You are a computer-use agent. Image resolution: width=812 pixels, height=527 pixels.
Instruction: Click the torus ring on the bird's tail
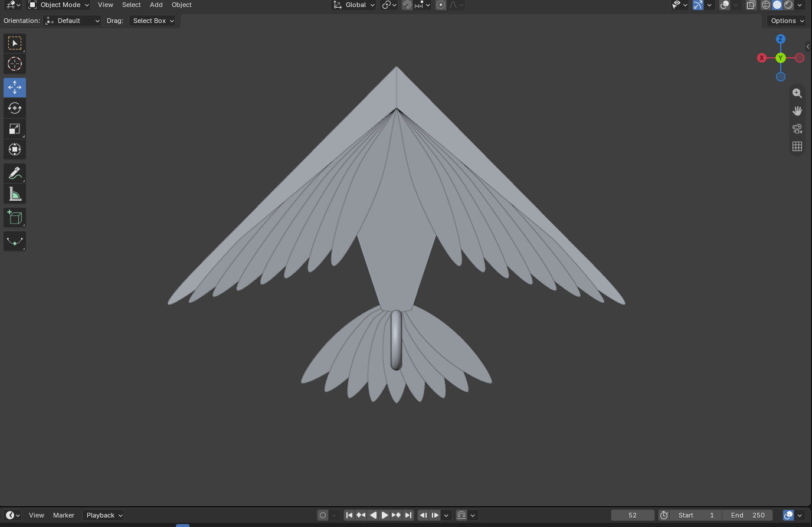(x=397, y=341)
